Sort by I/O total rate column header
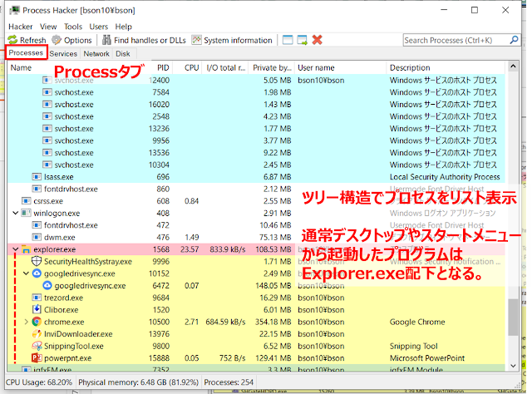Viewport: 532px width, 394px height. [225, 67]
